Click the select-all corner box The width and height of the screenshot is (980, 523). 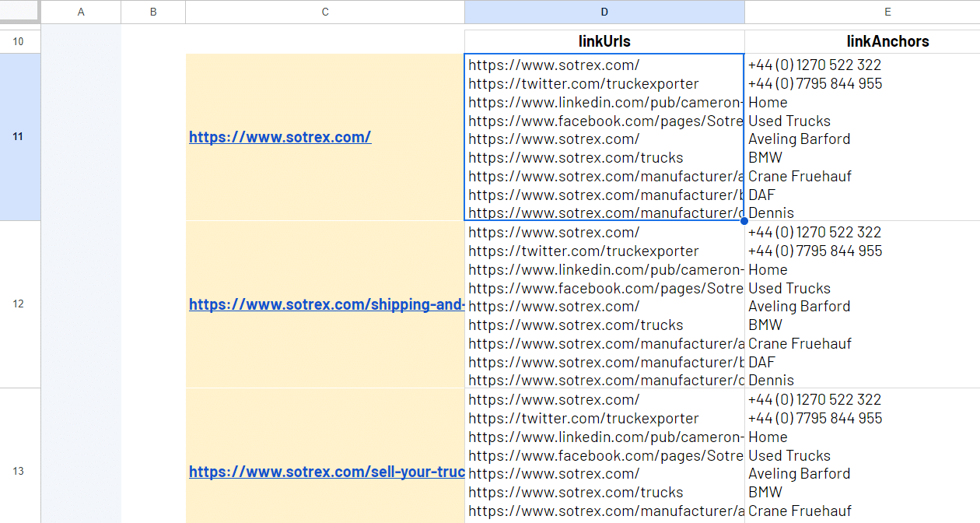click(x=19, y=12)
